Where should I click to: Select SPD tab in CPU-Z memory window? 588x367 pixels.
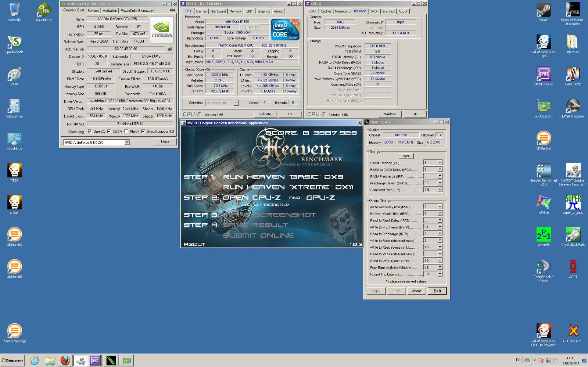point(374,11)
